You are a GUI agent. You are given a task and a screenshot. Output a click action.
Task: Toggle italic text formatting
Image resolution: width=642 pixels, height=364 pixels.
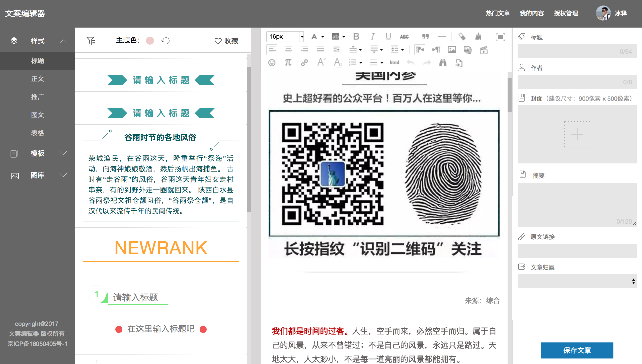tap(372, 37)
